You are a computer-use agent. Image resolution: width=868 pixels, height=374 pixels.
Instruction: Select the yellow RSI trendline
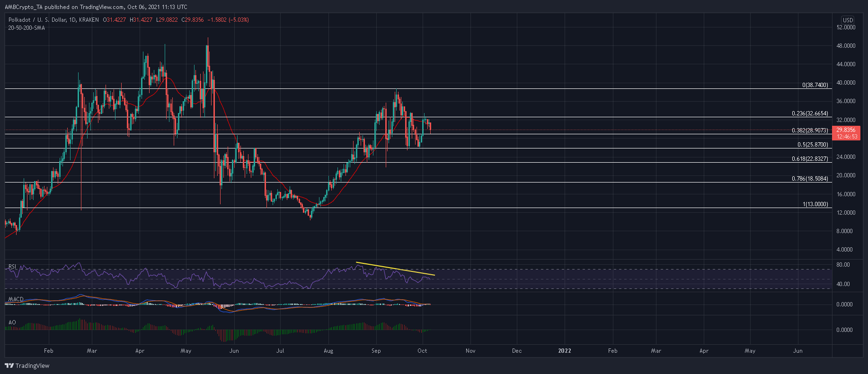point(395,269)
